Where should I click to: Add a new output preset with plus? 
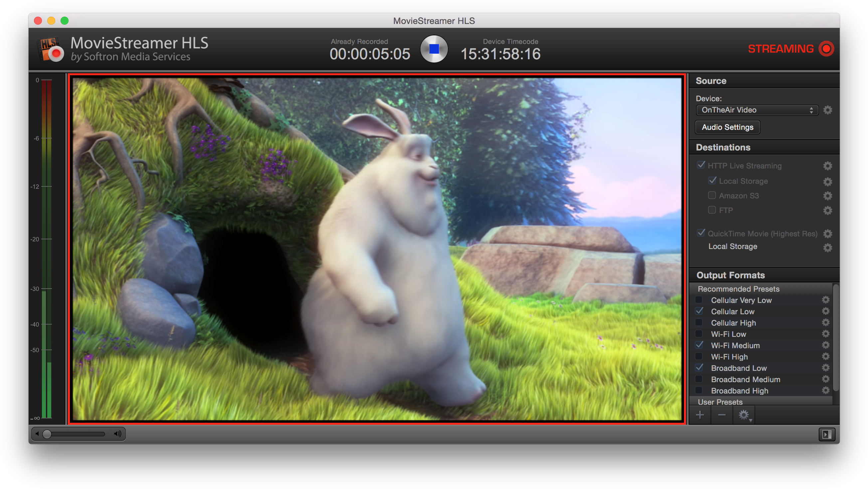click(x=700, y=415)
